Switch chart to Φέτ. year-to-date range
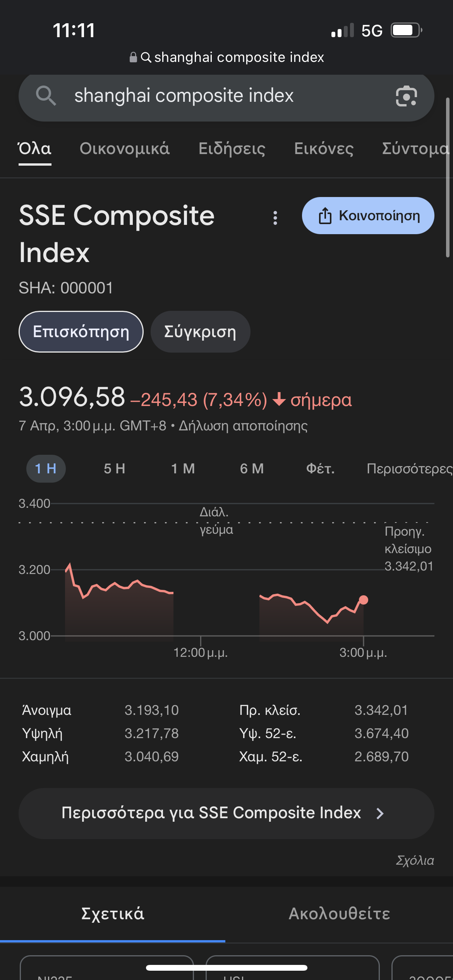The image size is (453, 980). pos(321,469)
